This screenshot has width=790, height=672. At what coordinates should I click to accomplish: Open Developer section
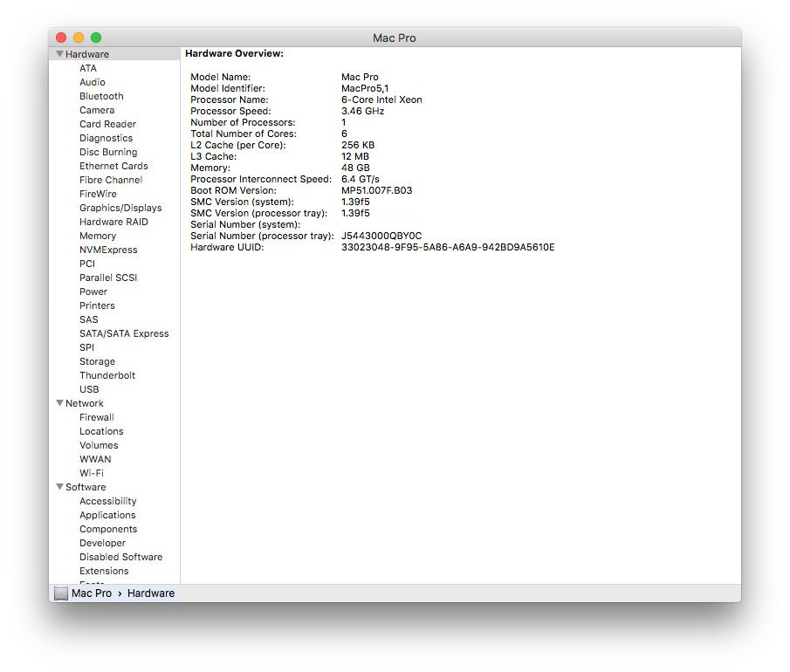point(102,543)
